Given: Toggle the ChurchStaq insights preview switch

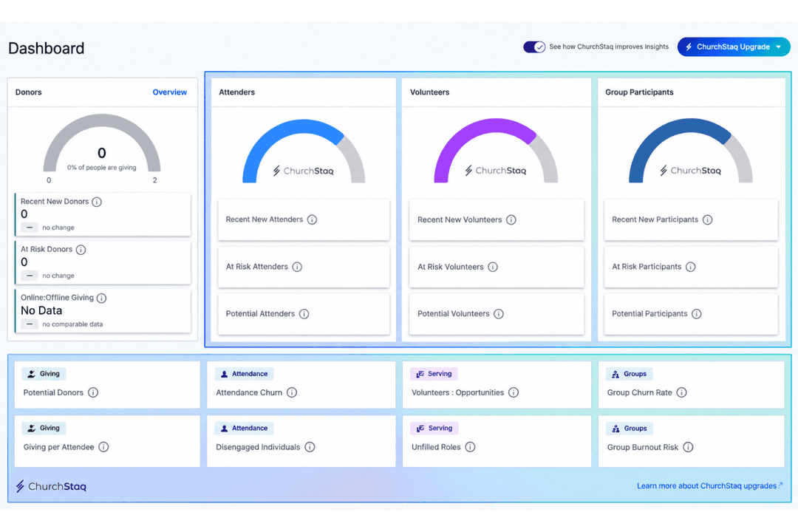Looking at the screenshot, I should [x=534, y=47].
